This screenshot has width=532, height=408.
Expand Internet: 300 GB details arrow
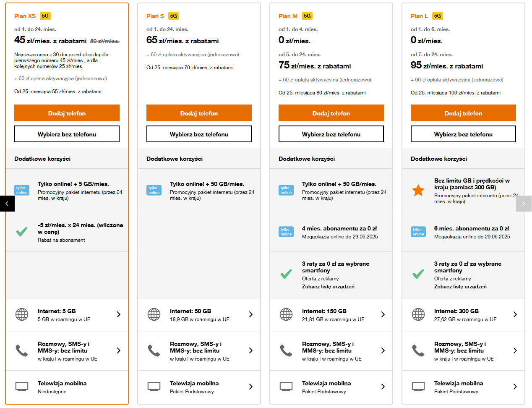[x=515, y=314]
